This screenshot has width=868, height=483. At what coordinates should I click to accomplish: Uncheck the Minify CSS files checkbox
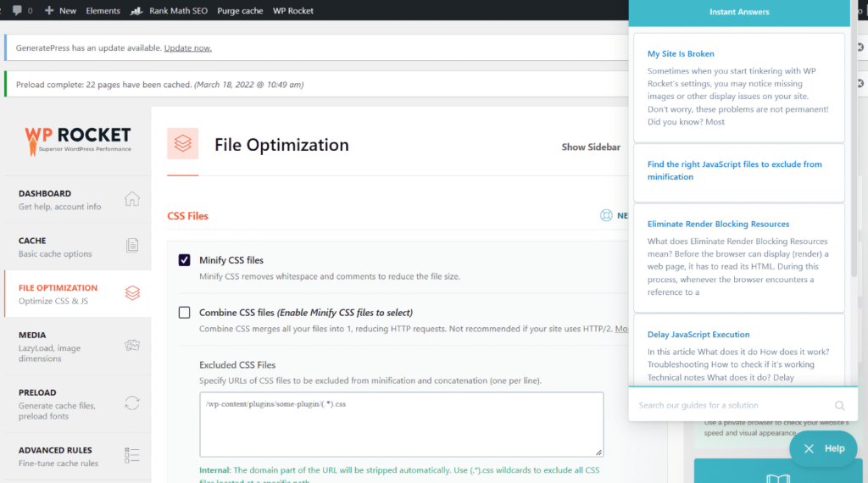(x=184, y=260)
